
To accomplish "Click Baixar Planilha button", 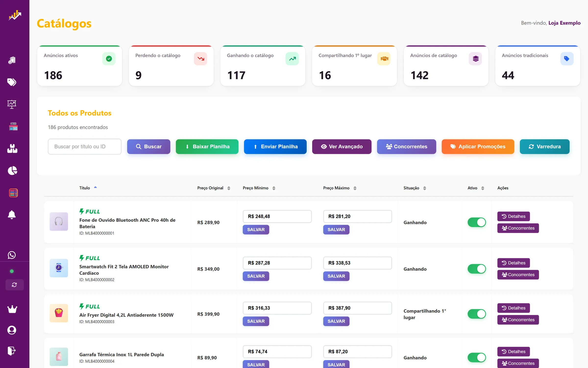I will (x=207, y=146).
